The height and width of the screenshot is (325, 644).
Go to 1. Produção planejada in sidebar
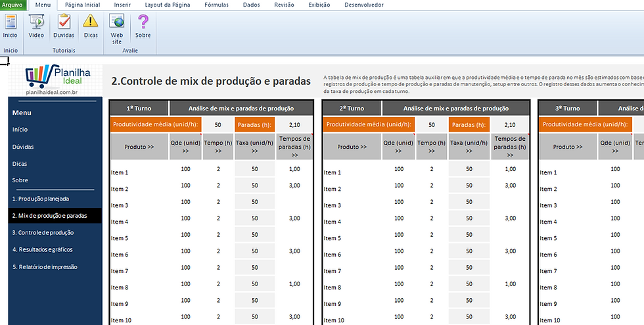40,198
